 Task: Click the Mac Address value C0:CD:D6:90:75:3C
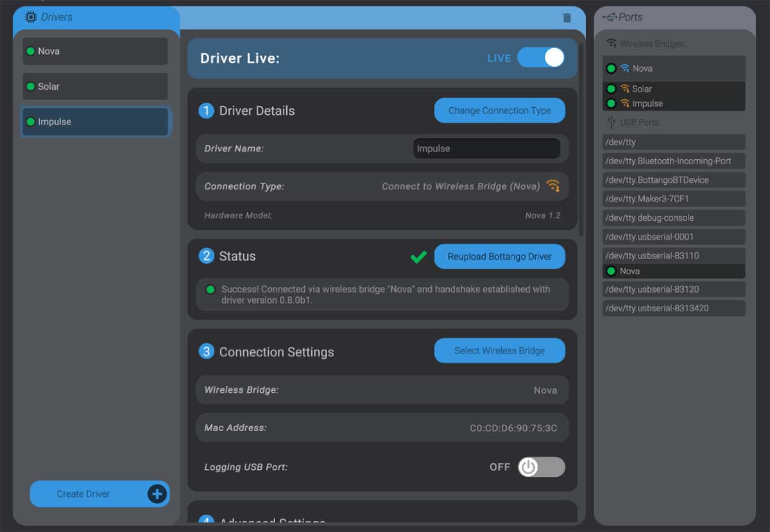click(x=513, y=428)
